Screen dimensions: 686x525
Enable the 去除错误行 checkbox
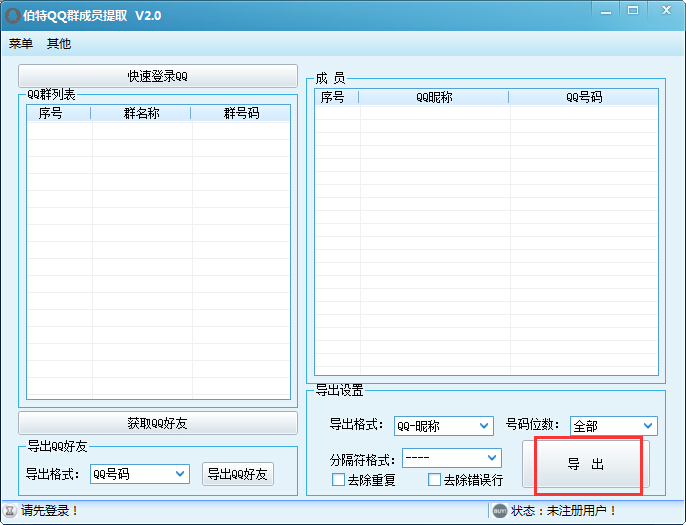pyautogui.click(x=434, y=480)
